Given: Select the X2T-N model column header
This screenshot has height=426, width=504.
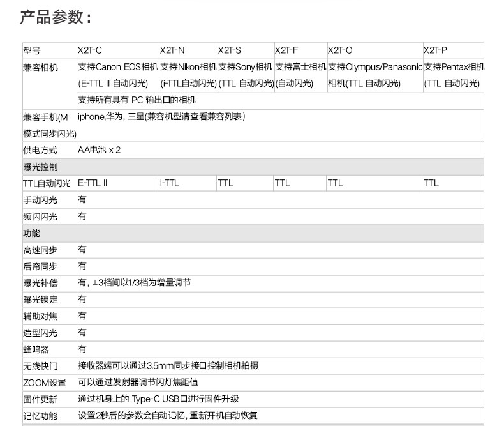Looking at the screenshot, I should 188,50.
